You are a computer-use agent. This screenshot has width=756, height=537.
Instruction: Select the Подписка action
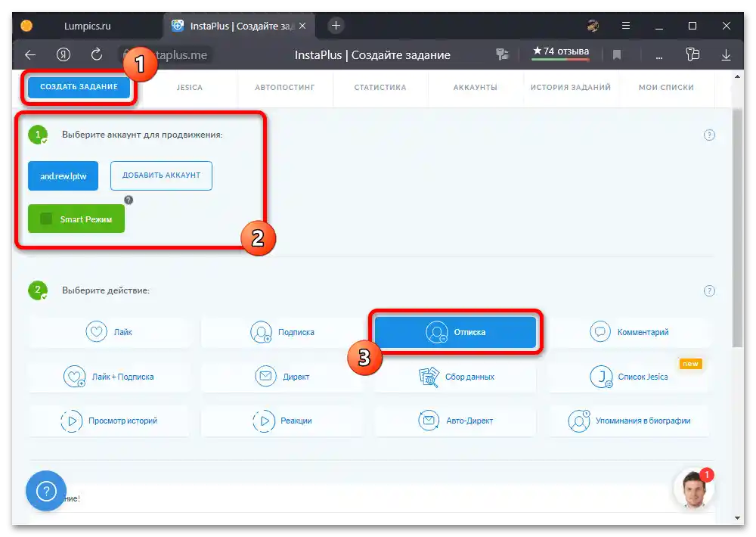click(x=282, y=332)
